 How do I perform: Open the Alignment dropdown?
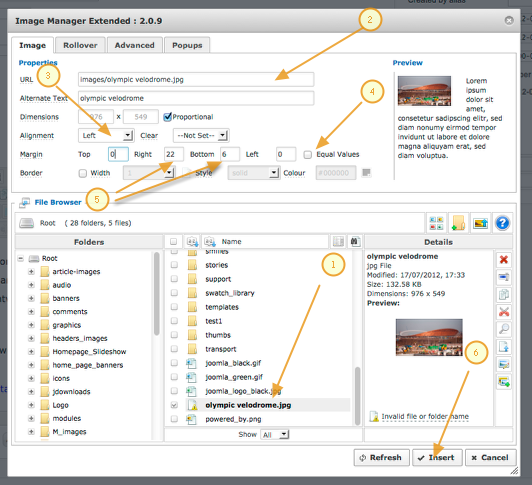[x=106, y=135]
